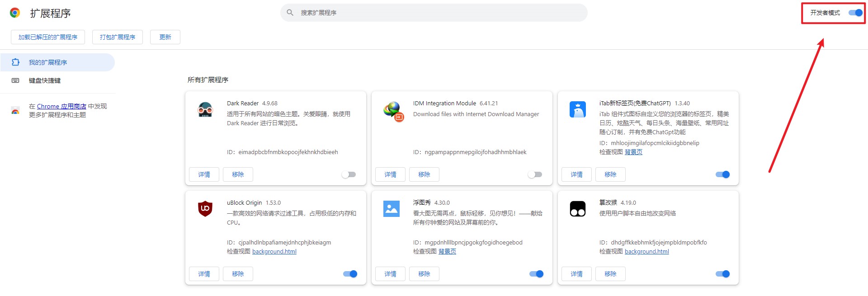This screenshot has width=868, height=296.
Task: Click the search magnifier icon
Action: pos(290,13)
